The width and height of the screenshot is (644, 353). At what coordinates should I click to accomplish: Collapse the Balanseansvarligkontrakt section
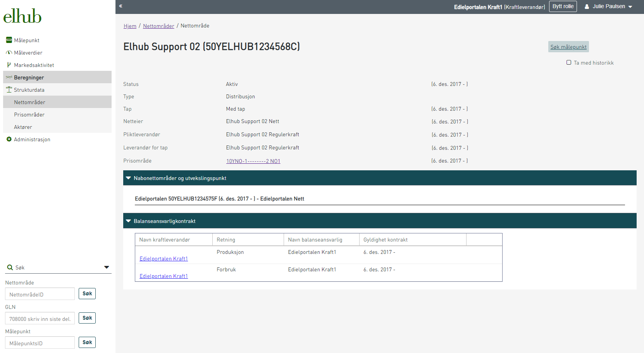click(128, 221)
